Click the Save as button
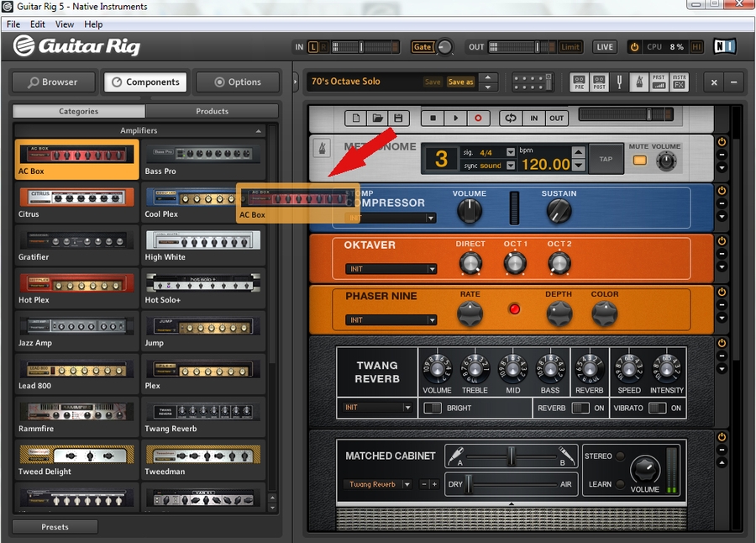The image size is (756, 543). (460, 82)
